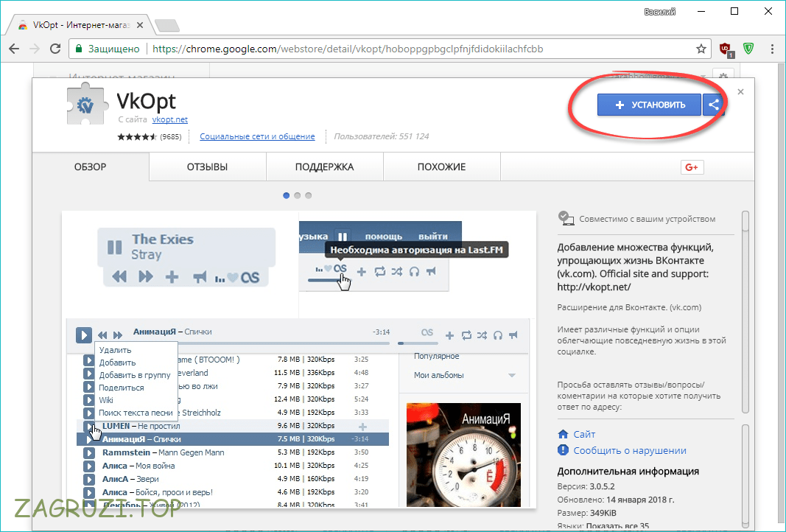Click Сообщить о нарушении link

630,451
